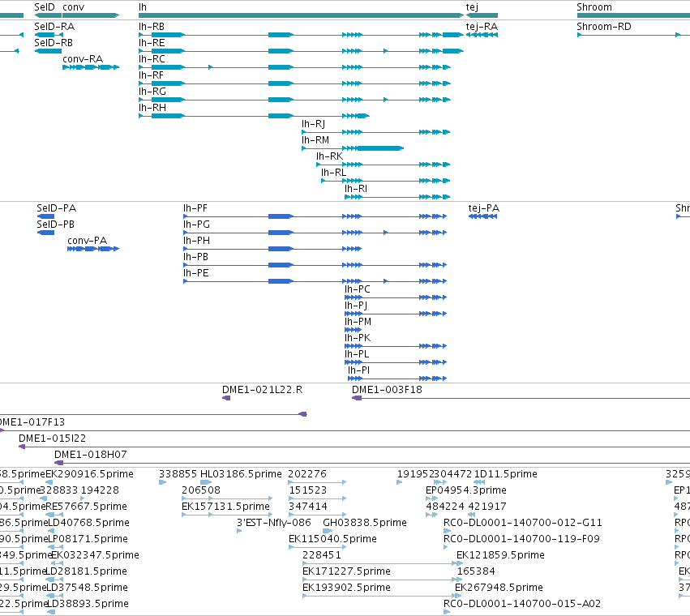
Task: Click the Ih-PK protein label
Action: coord(358,338)
